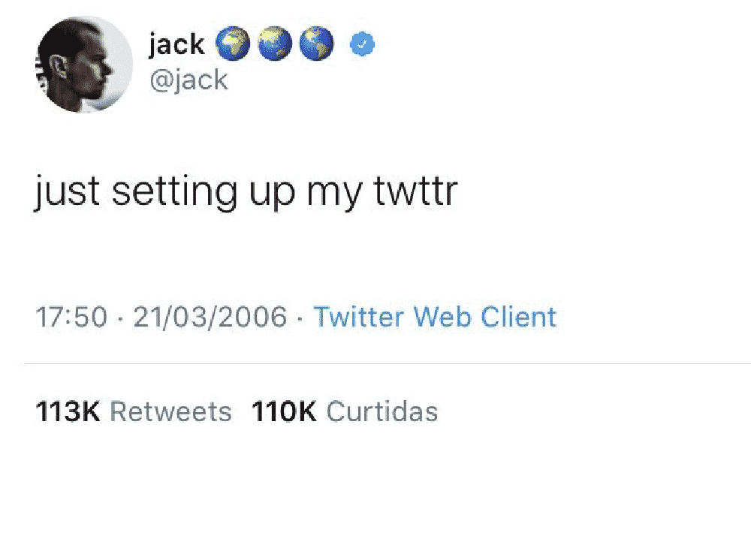Open jack's profile avatar photo

click(84, 65)
